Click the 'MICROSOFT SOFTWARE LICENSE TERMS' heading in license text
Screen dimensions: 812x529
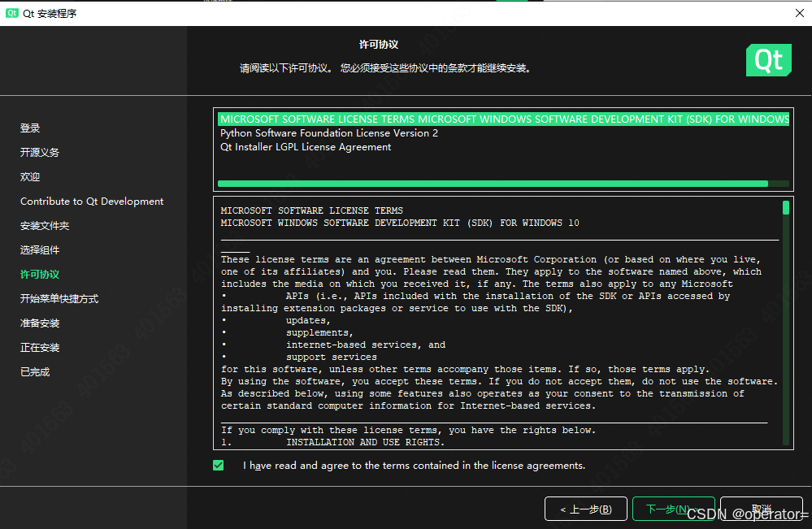click(x=312, y=210)
